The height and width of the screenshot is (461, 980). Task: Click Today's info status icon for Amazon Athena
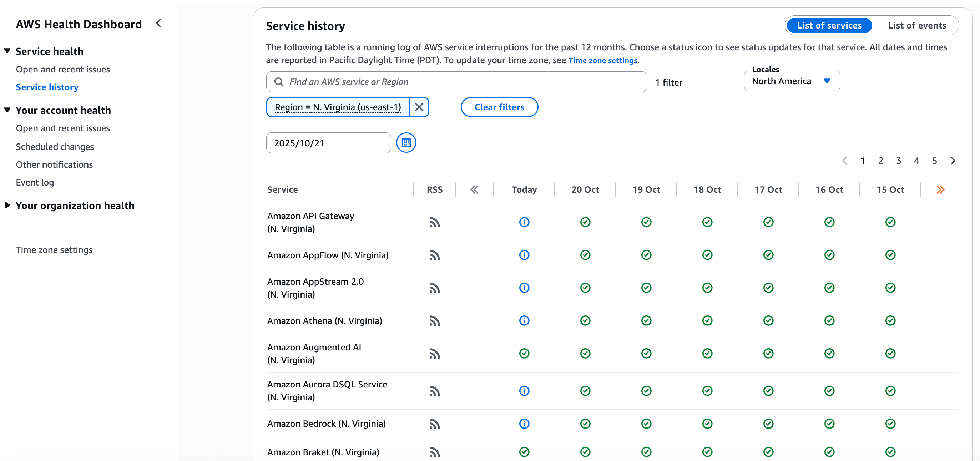point(524,321)
